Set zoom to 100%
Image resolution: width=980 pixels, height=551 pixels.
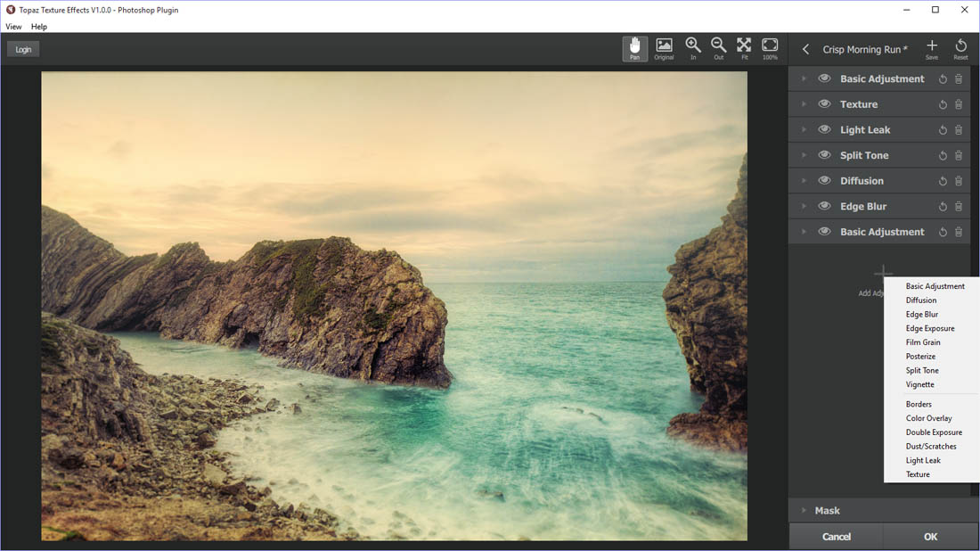(770, 49)
